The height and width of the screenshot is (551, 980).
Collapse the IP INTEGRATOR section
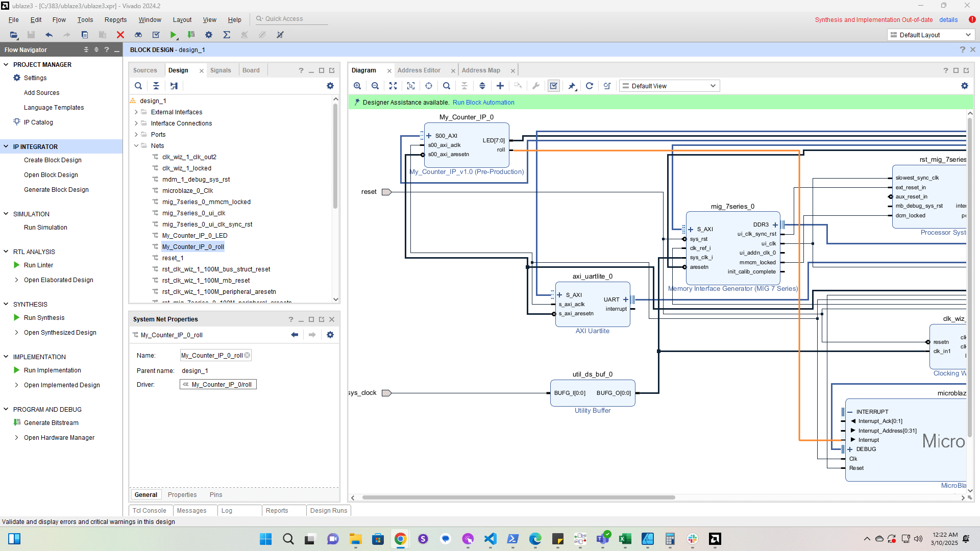tap(6, 147)
